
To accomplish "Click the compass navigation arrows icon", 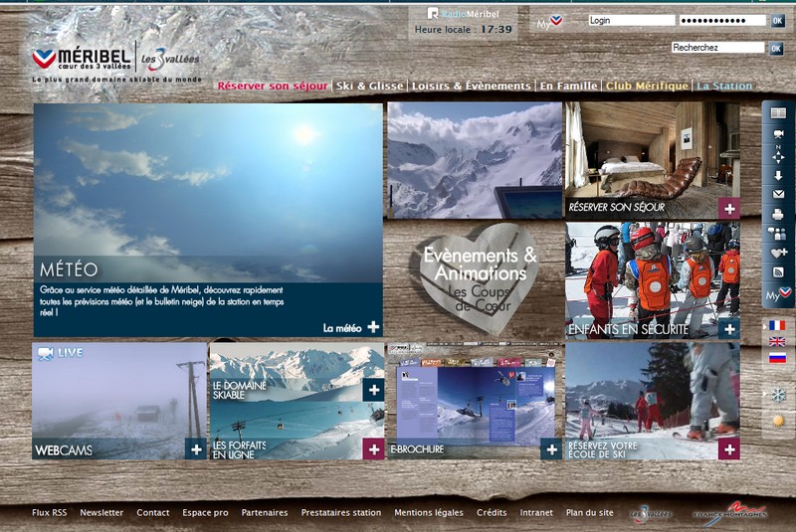I will click(778, 155).
